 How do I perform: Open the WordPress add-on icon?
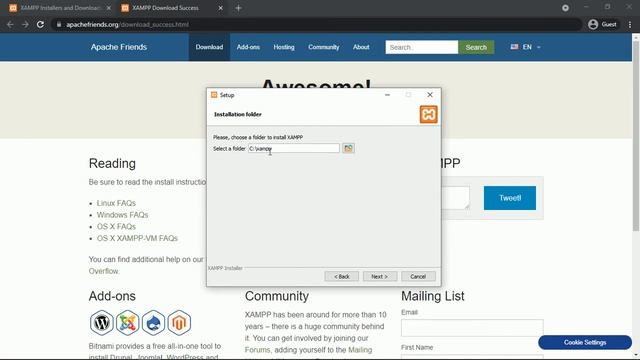(101, 322)
